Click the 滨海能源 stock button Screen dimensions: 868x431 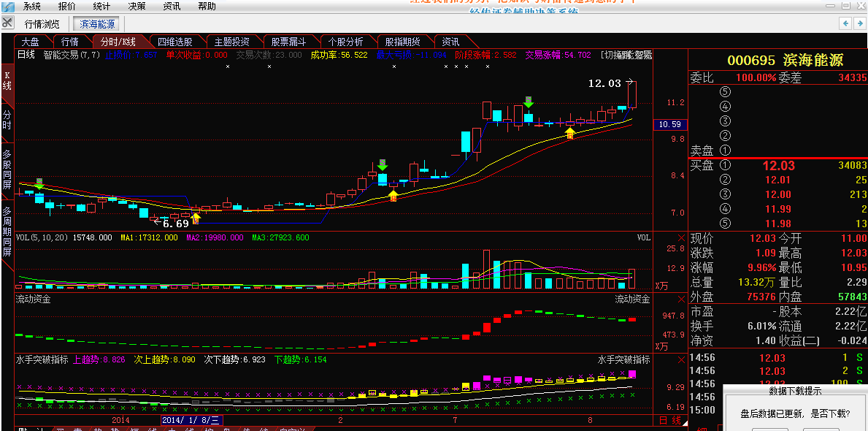click(97, 23)
